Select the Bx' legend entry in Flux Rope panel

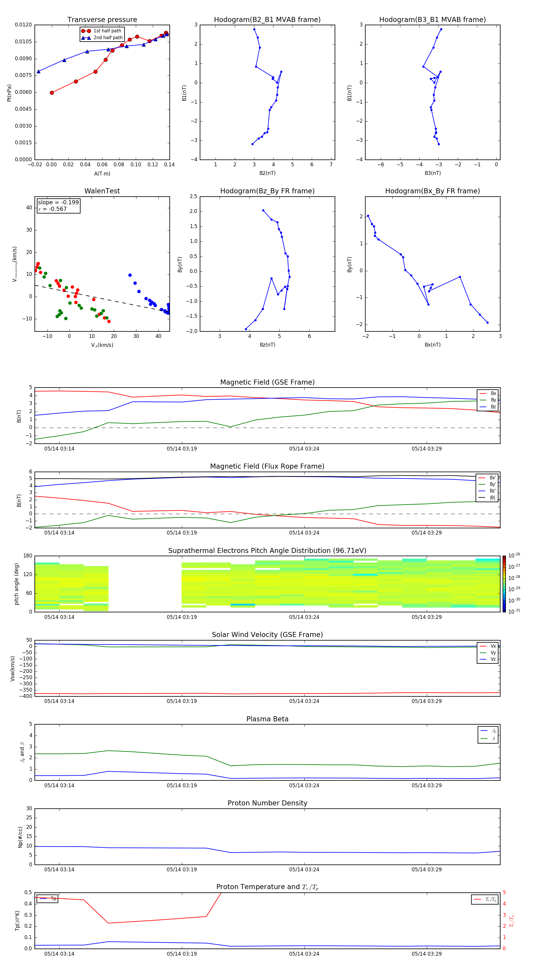click(x=487, y=478)
